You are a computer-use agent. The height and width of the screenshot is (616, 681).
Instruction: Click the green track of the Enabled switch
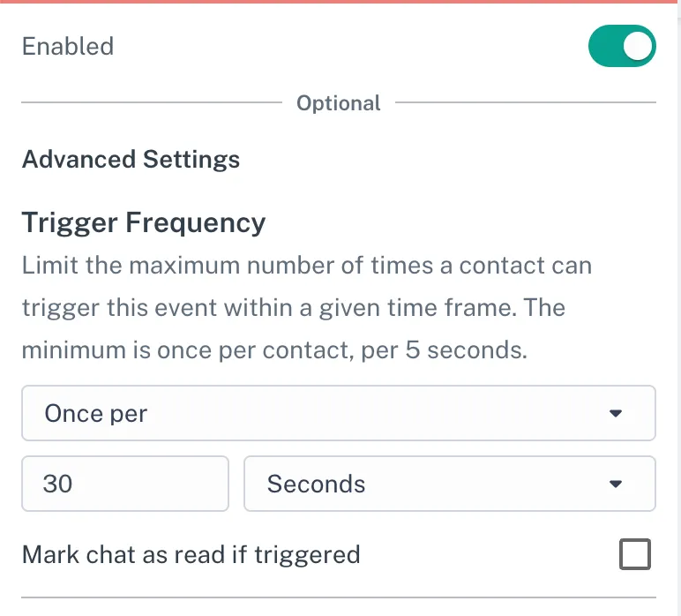coord(604,46)
